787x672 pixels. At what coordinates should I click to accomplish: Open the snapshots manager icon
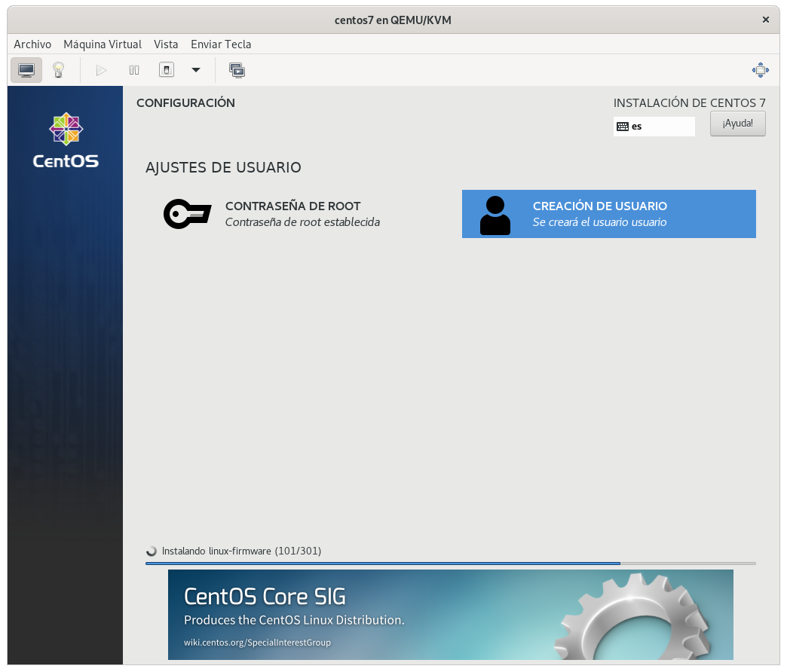coord(237,70)
